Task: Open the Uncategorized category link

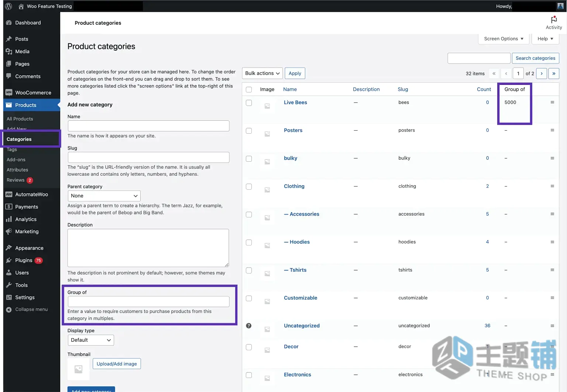Action: coord(302,326)
